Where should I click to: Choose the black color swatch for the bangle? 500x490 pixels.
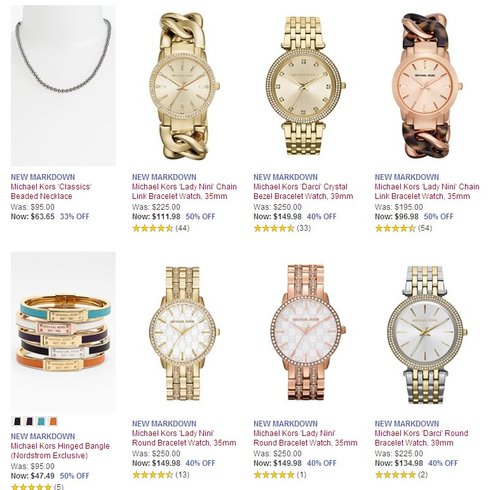click(x=16, y=421)
